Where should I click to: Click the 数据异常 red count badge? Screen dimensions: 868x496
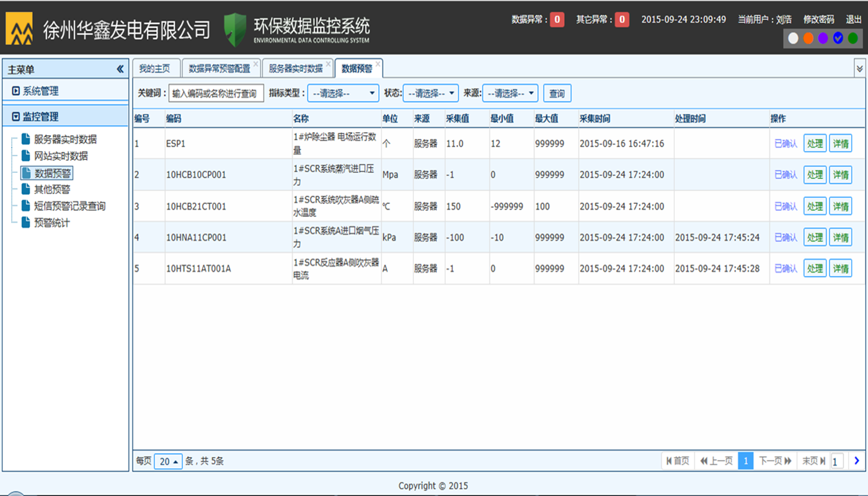click(557, 20)
